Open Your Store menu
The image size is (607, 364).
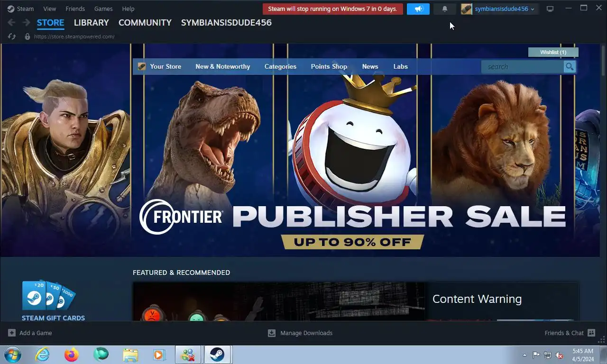[166, 66]
